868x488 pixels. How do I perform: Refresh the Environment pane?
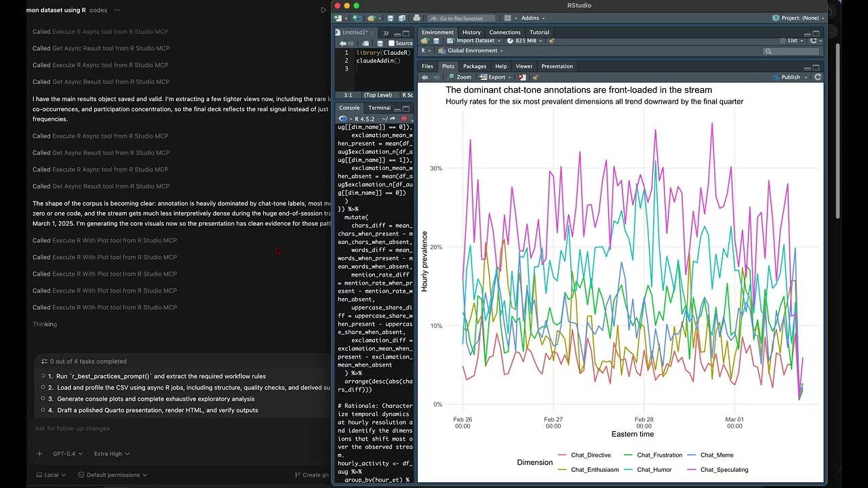click(x=813, y=41)
